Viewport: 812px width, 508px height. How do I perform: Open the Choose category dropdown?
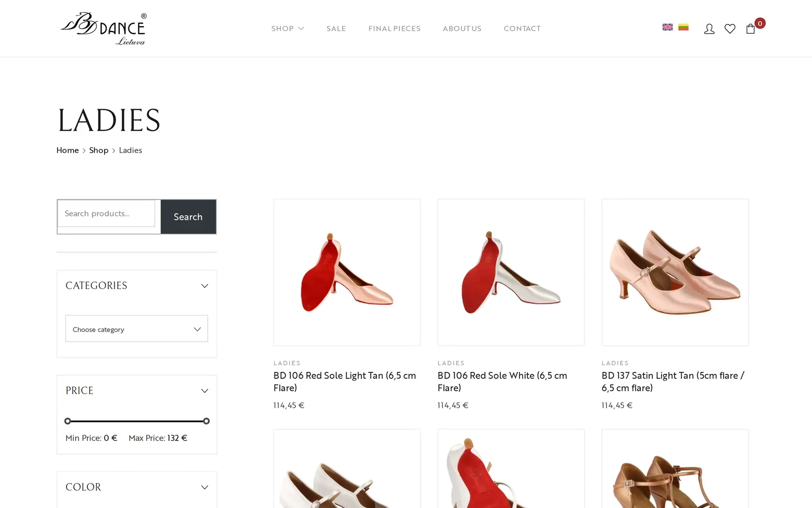click(x=137, y=329)
